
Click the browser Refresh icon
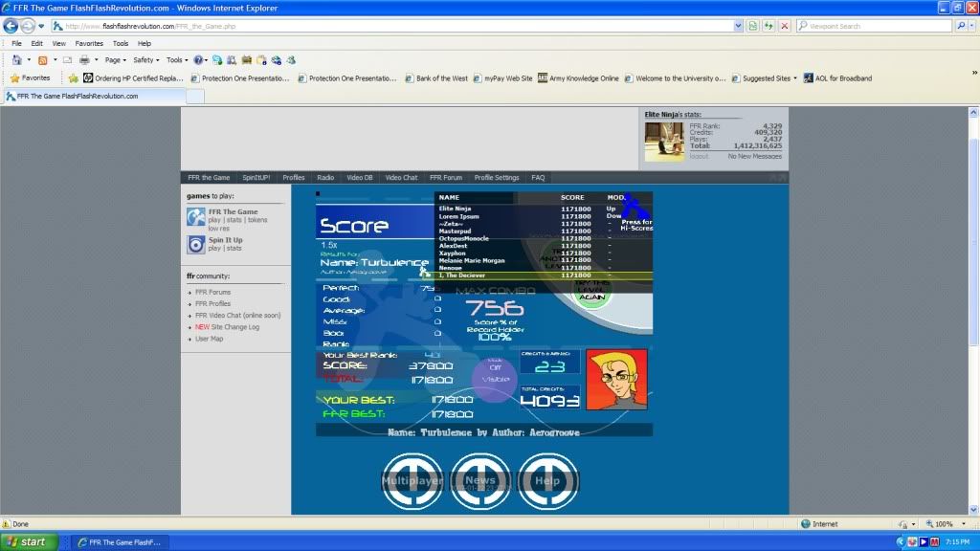(768, 26)
